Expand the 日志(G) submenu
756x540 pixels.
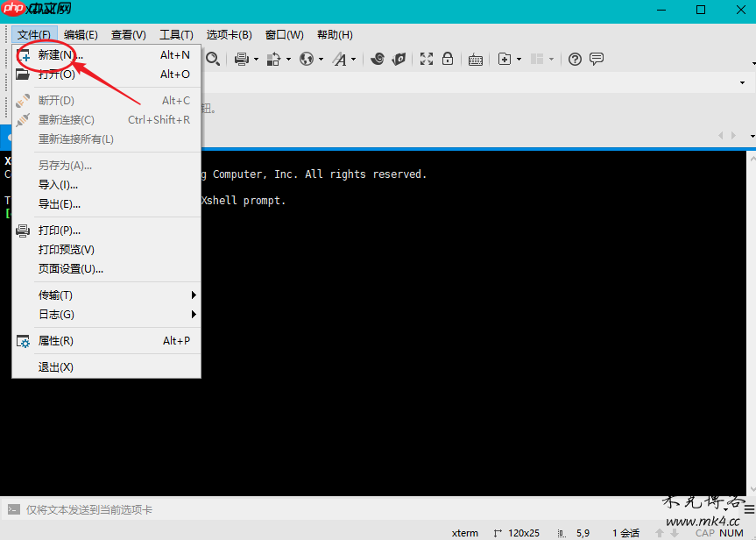pyautogui.click(x=55, y=314)
